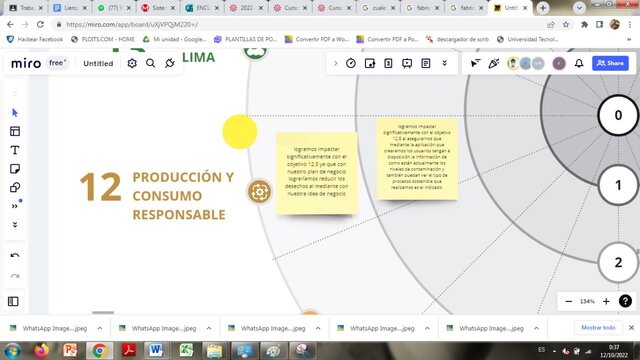
Task: Redo the last action
Action: pos(15,276)
